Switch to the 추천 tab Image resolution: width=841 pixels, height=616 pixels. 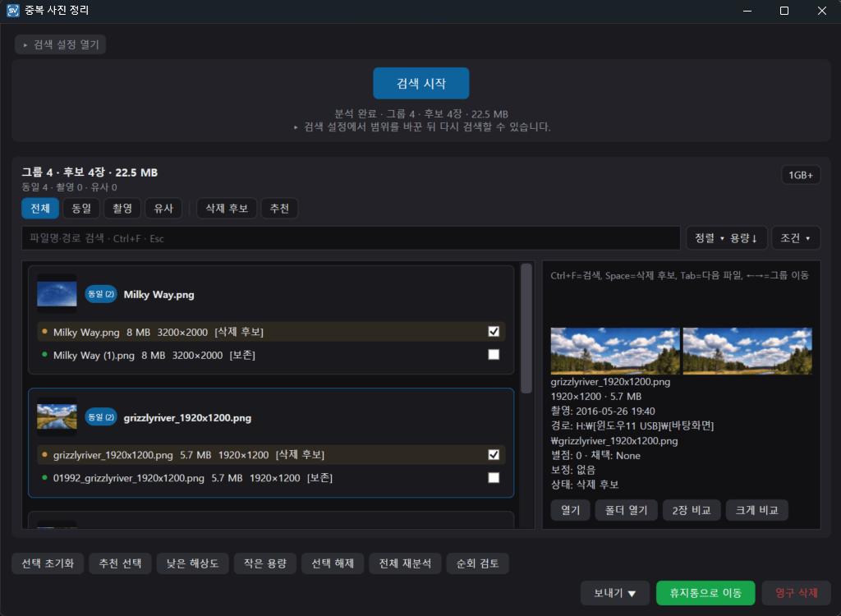pos(279,208)
